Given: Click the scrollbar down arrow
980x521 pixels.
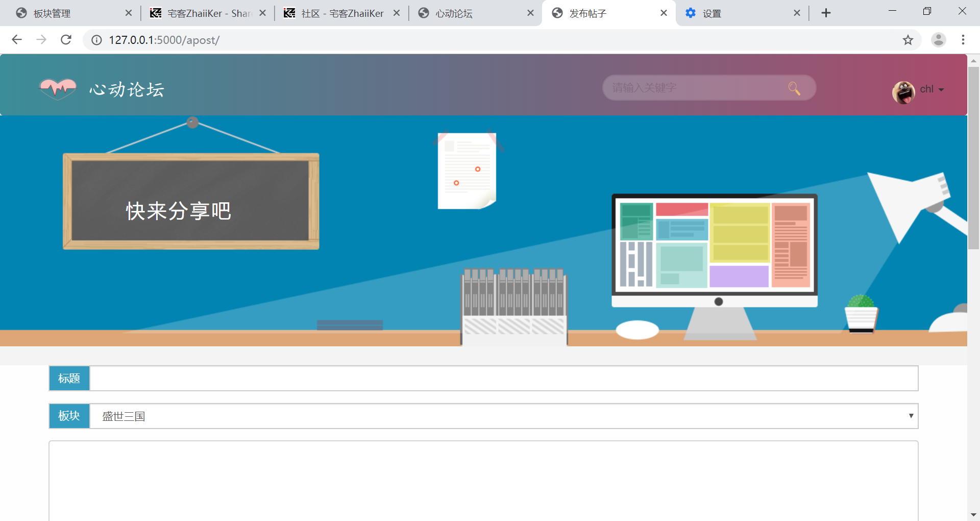Looking at the screenshot, I should (x=973, y=515).
